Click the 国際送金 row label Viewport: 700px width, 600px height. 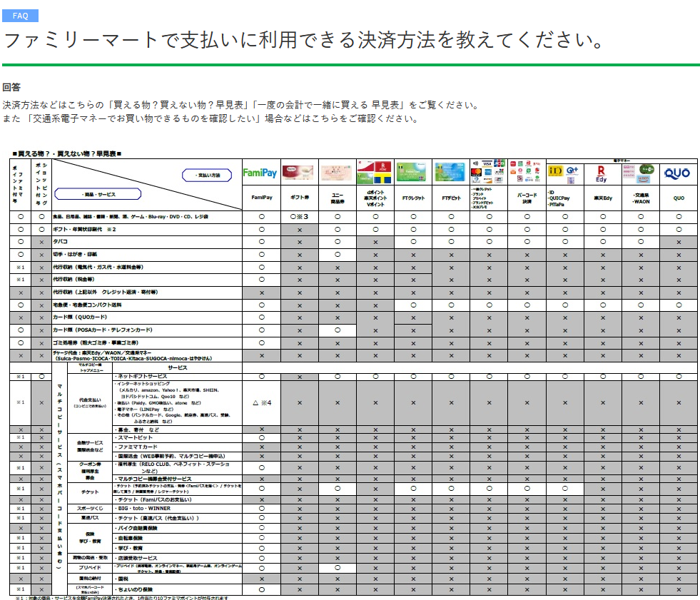pyautogui.click(x=170, y=457)
